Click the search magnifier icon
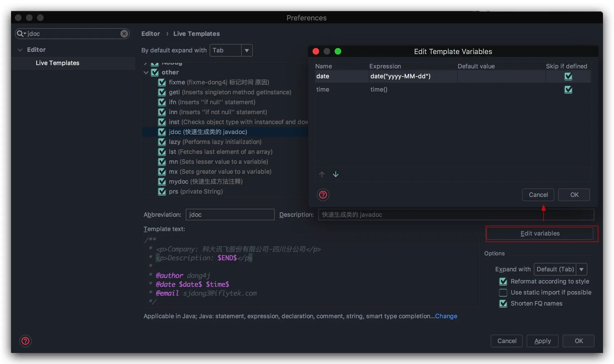Image resolution: width=614 pixels, height=364 pixels. click(20, 34)
